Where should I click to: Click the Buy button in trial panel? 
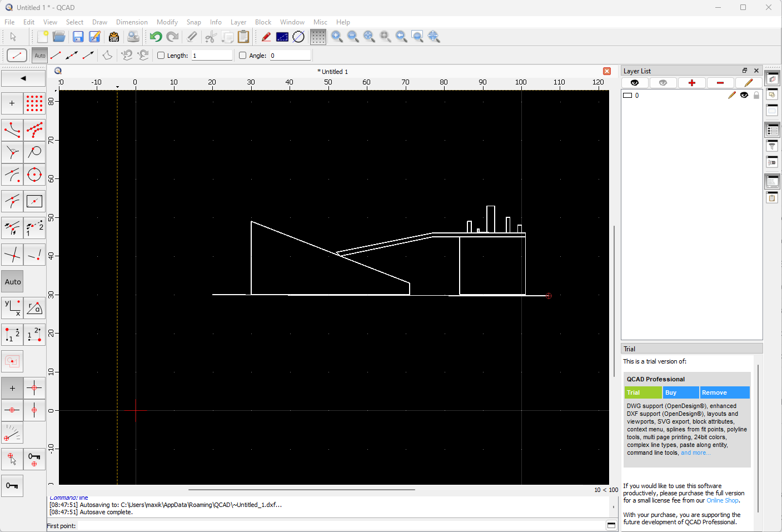pos(681,392)
